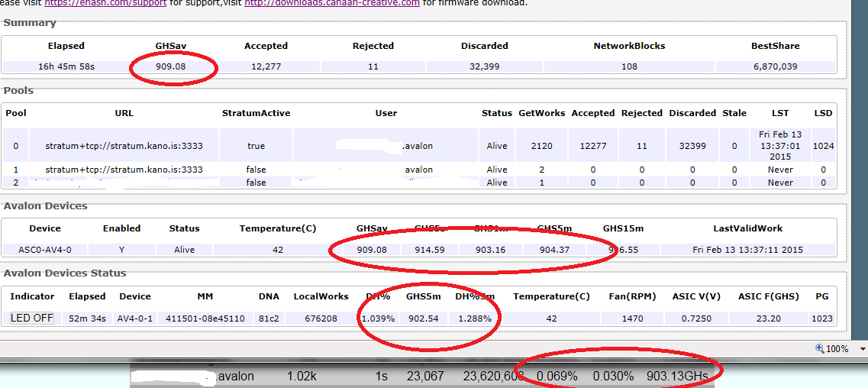Click pool 1 URL stratum.kano.is:3333
The image size is (868, 388).
(124, 170)
